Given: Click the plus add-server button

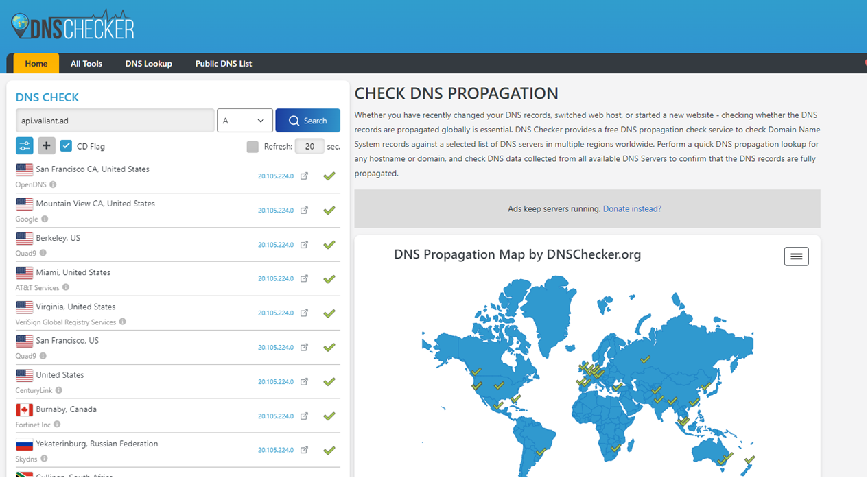Looking at the screenshot, I should click(x=47, y=145).
